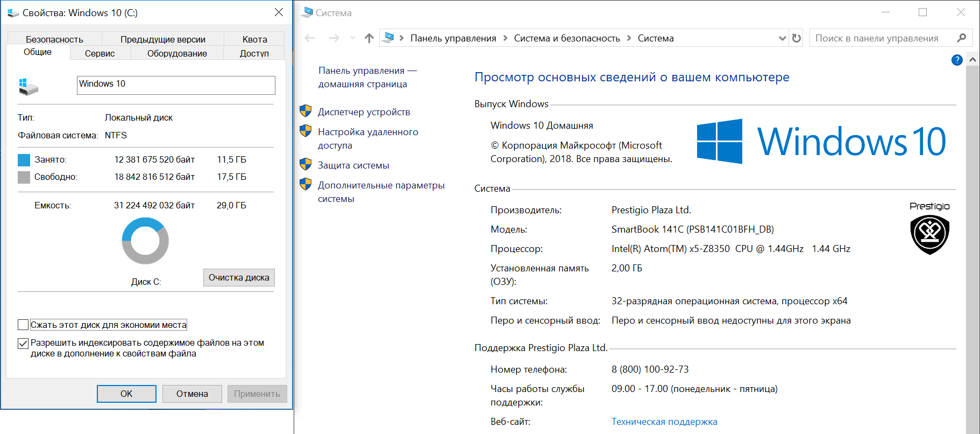The height and width of the screenshot is (434, 980).
Task: Open Диспетчер устройств link
Action: coord(364,112)
